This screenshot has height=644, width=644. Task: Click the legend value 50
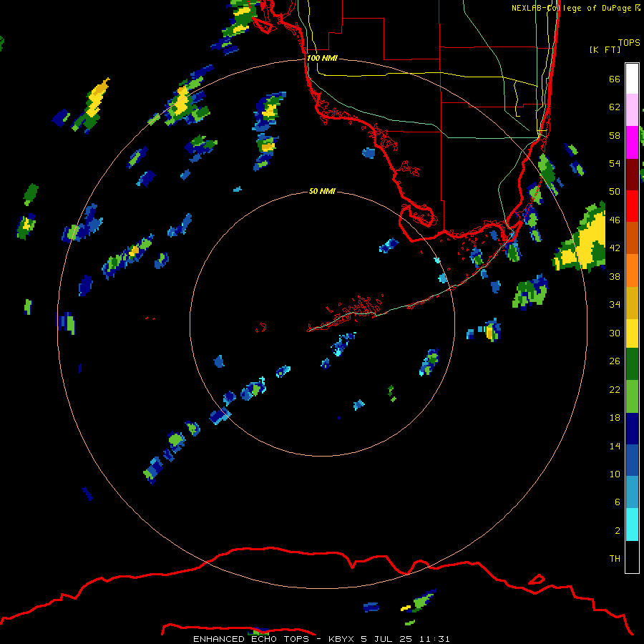coord(615,192)
